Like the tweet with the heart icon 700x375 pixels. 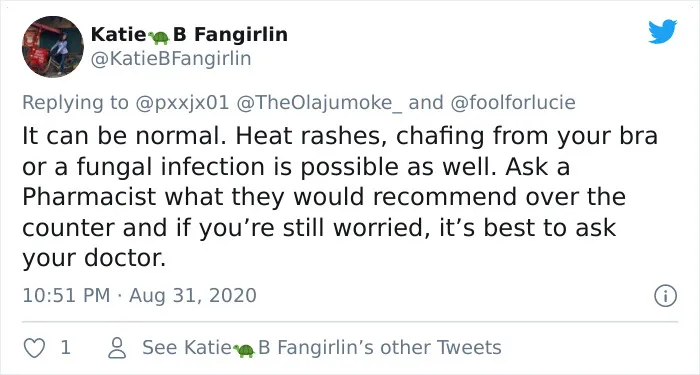tap(34, 348)
